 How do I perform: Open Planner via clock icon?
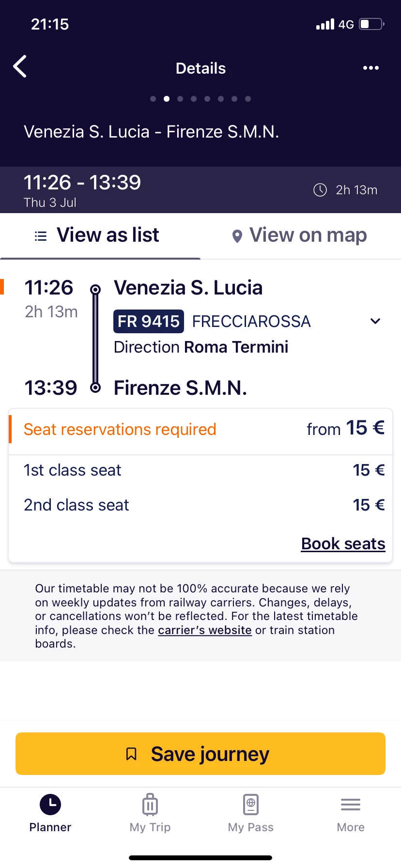tap(50, 805)
